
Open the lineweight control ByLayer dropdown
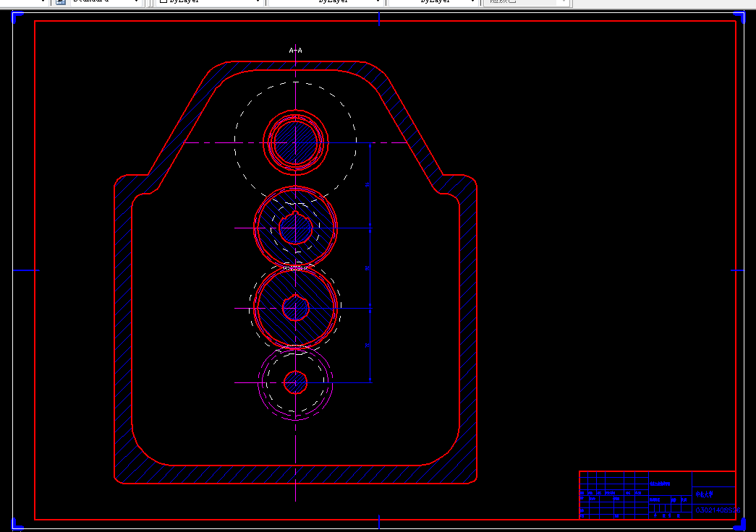(x=433, y=1)
